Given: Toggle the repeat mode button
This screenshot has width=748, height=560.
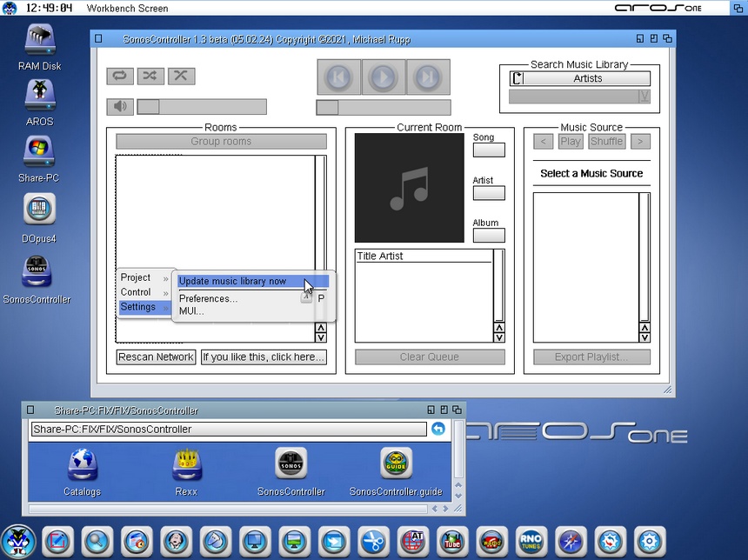Looking at the screenshot, I should point(120,76).
